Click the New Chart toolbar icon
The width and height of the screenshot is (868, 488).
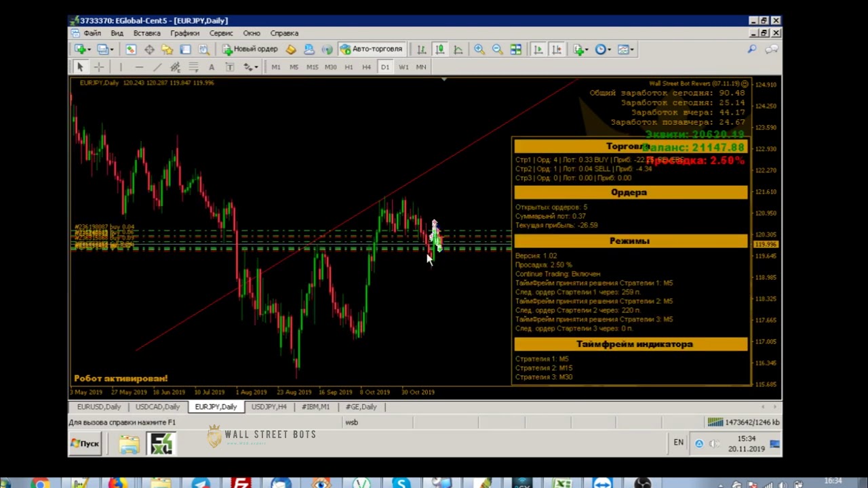[80, 49]
